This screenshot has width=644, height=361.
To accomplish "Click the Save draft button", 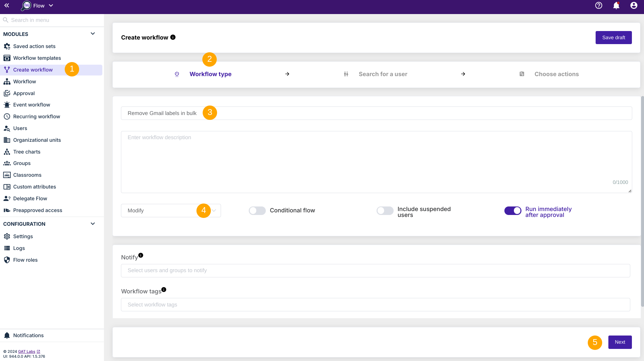I will (x=614, y=38).
